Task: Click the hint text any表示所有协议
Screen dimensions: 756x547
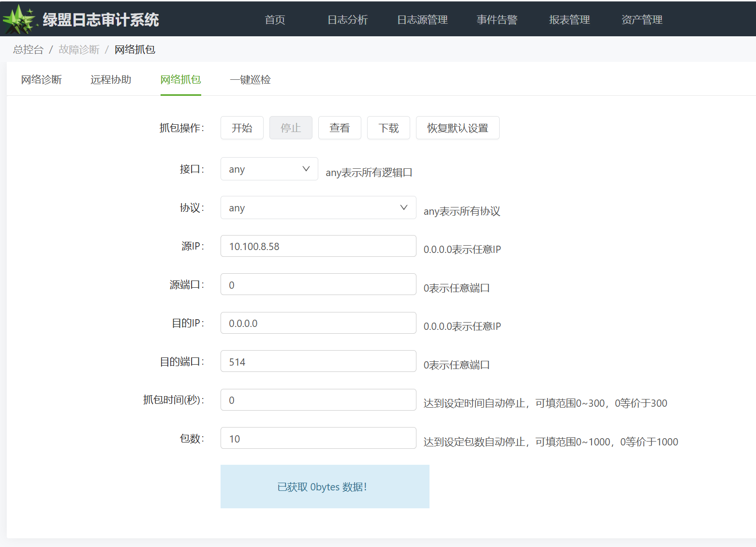Action: point(462,211)
